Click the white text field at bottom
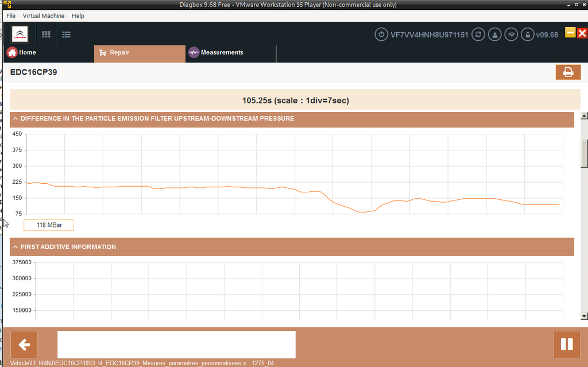Viewport: 588px width, 367px height. pos(176,345)
